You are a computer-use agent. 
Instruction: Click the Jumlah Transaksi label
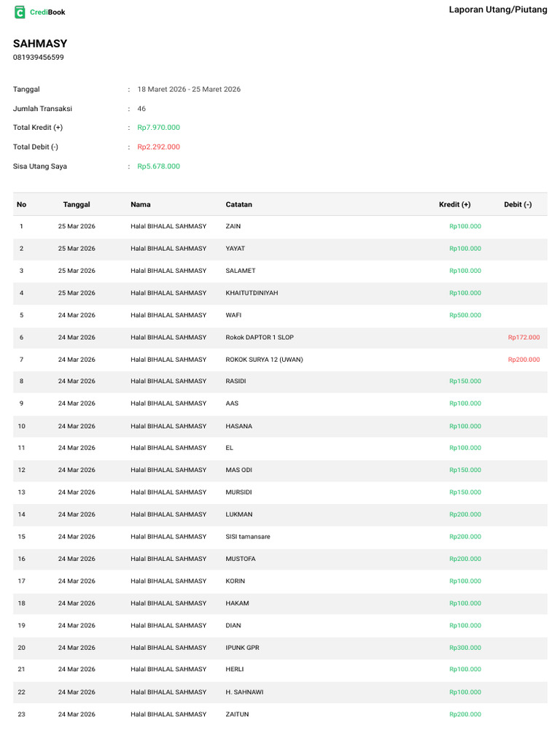pos(42,109)
